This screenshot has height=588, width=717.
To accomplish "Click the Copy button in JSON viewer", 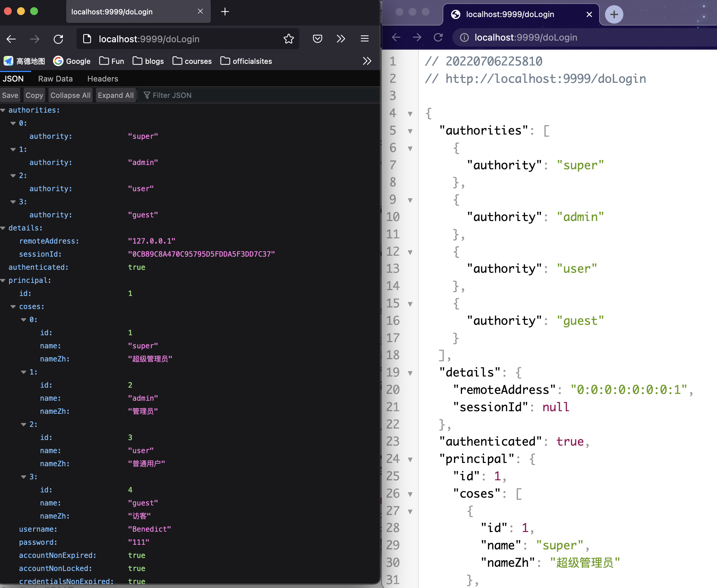I will click(34, 96).
